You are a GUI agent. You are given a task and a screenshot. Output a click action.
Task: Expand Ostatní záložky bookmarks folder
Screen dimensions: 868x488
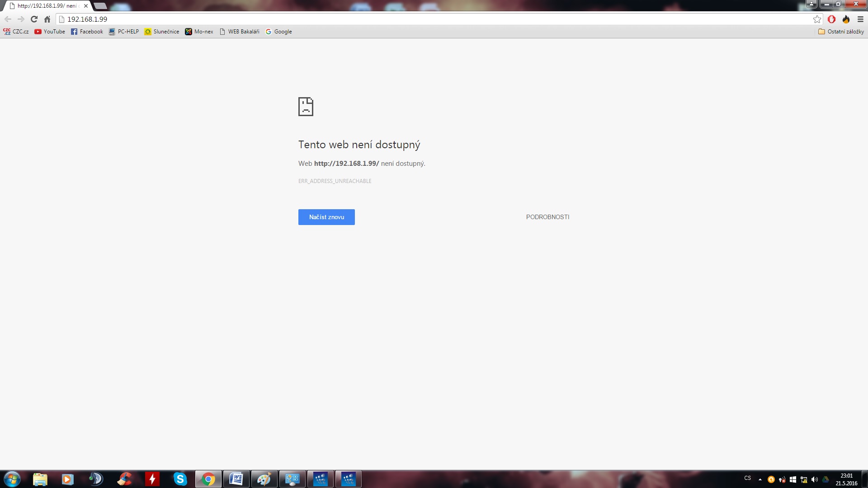841,32
